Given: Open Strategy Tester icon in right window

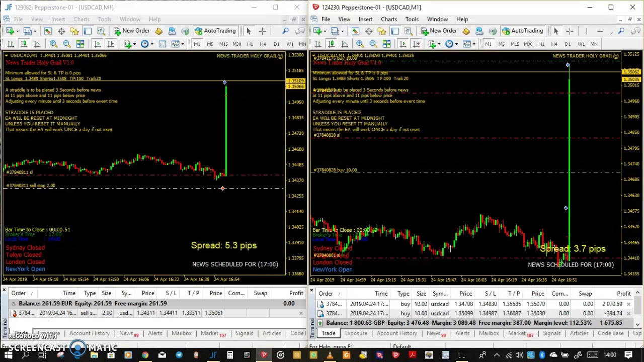Looking at the screenshot, I should tap(408, 31).
